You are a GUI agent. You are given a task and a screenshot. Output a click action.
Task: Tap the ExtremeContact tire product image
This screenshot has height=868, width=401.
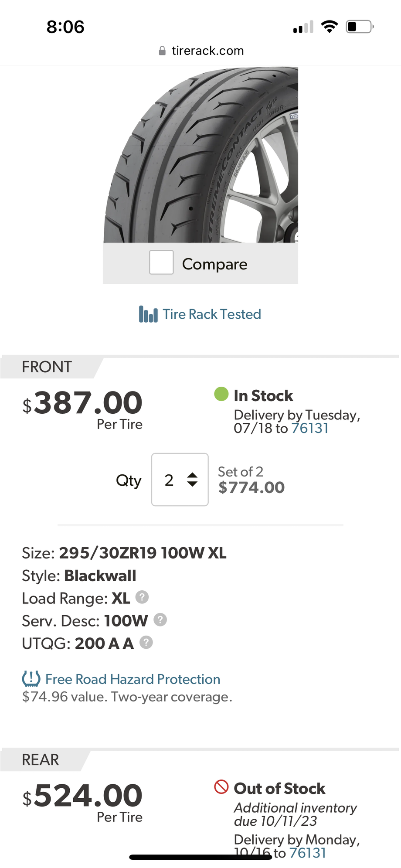click(x=200, y=155)
